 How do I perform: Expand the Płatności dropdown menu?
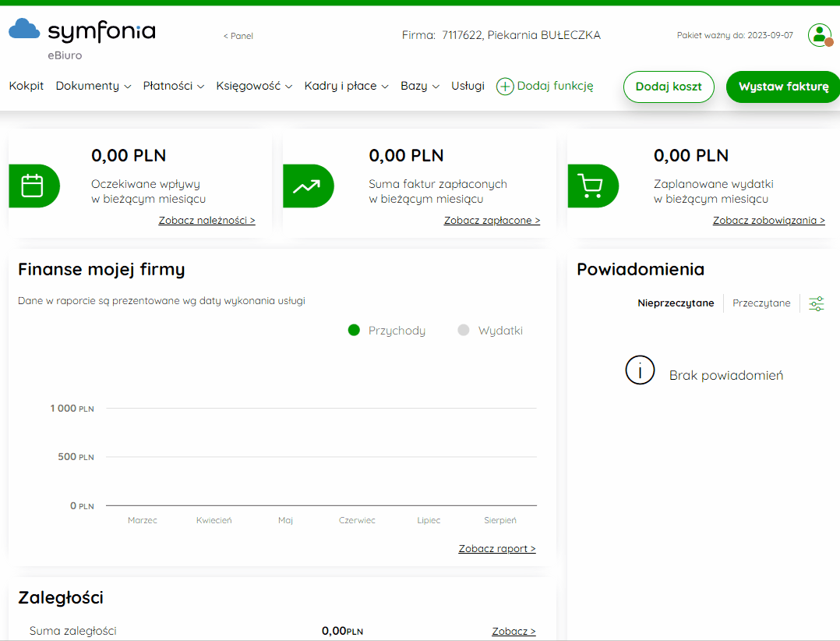(x=174, y=86)
